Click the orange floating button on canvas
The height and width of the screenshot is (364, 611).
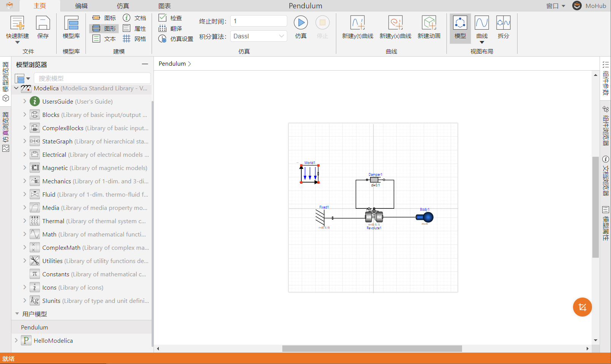click(582, 307)
